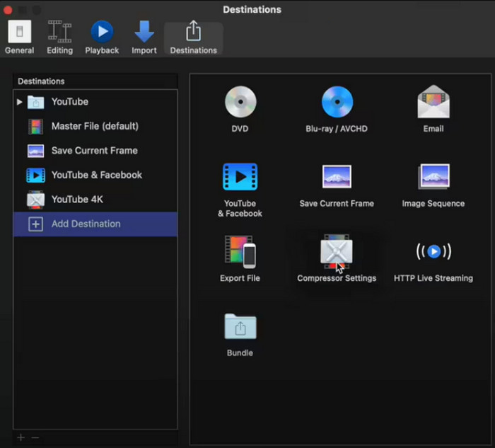
Task: Select Master File (default) in sidebar
Action: tap(95, 127)
